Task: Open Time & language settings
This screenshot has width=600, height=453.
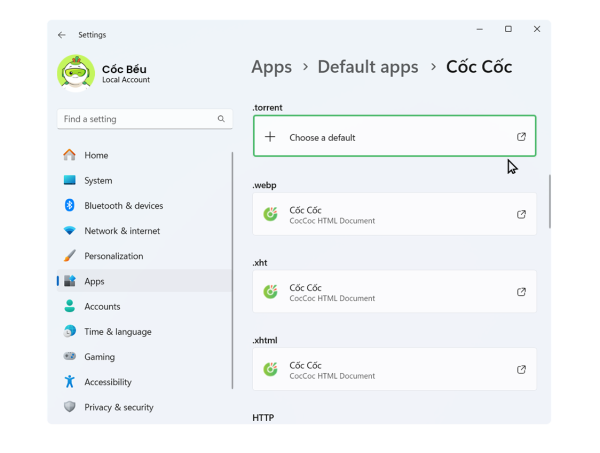Action: pyautogui.click(x=145, y=332)
